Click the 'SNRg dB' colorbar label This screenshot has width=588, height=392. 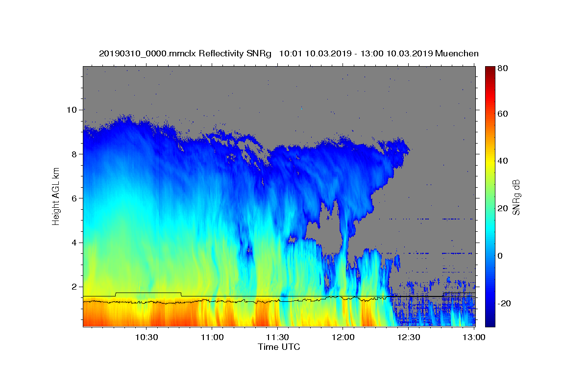point(515,197)
